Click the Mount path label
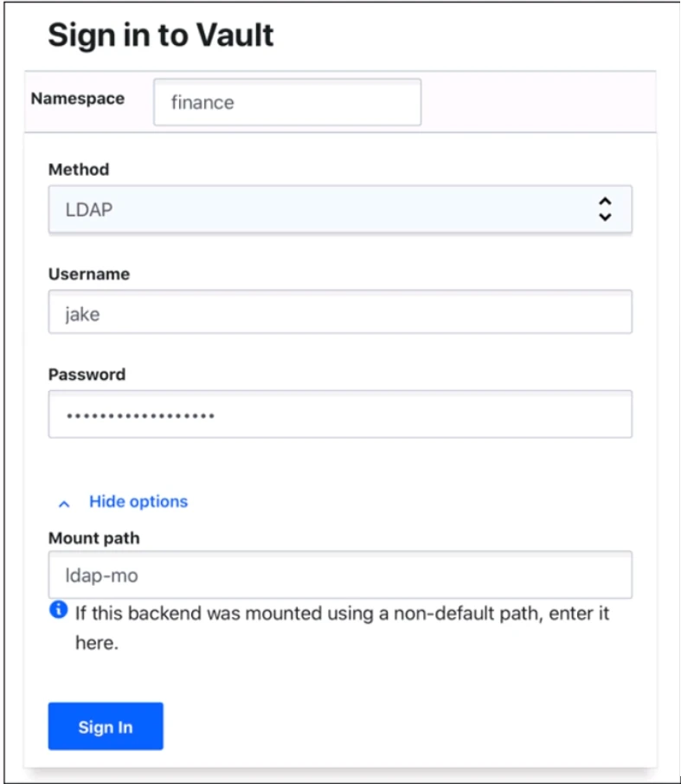Screen dimensions: 681x784 click(93, 538)
